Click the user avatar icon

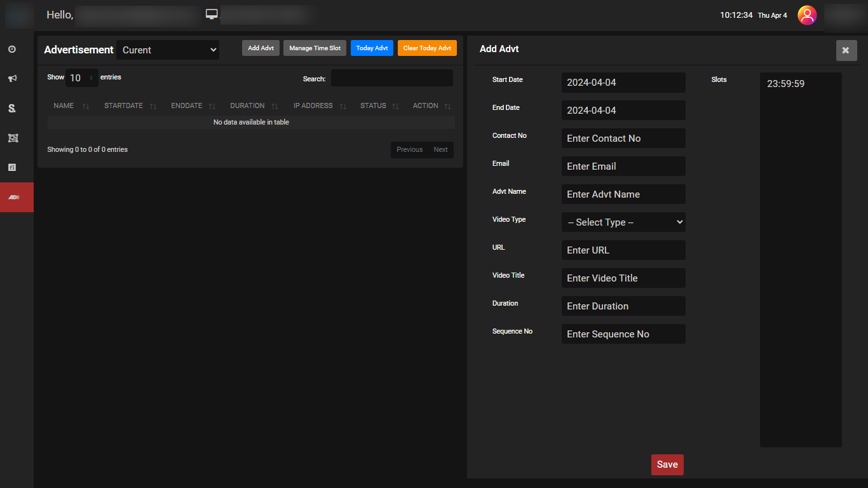tap(807, 15)
